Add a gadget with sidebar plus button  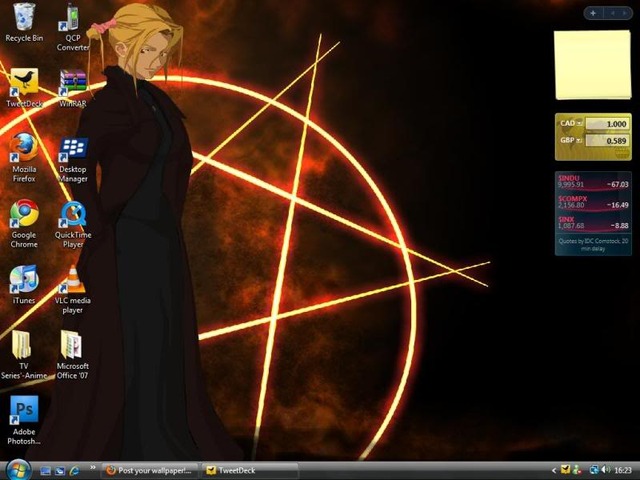point(593,13)
